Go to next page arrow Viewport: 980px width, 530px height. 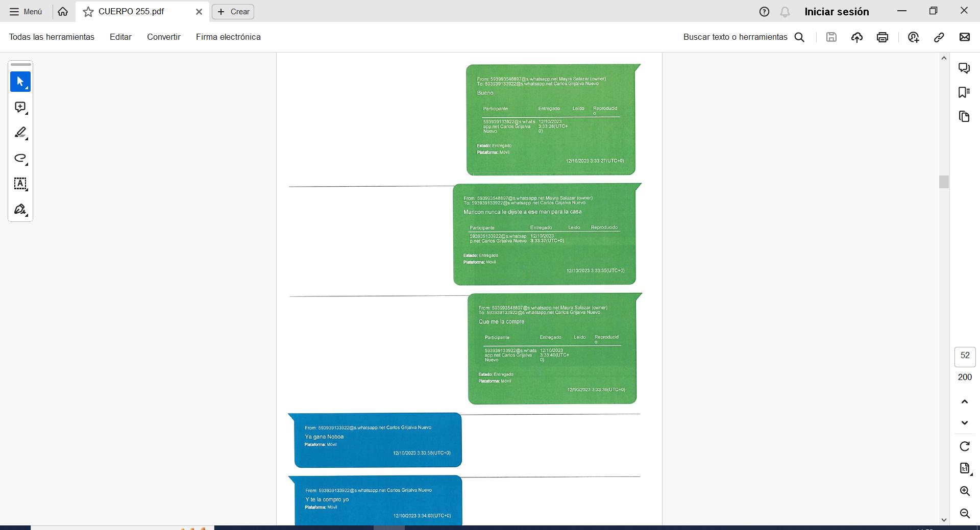click(x=965, y=423)
